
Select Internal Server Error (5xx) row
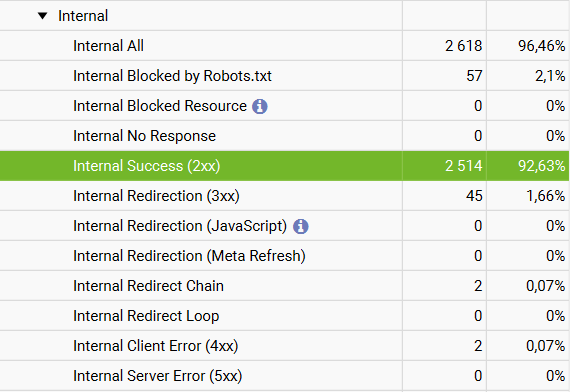point(285,376)
